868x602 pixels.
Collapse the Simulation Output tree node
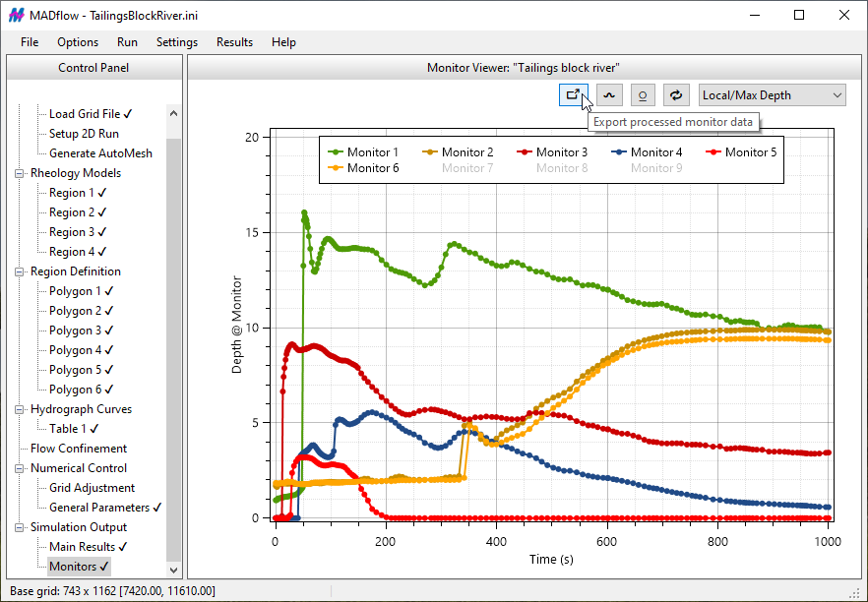[x=21, y=527]
